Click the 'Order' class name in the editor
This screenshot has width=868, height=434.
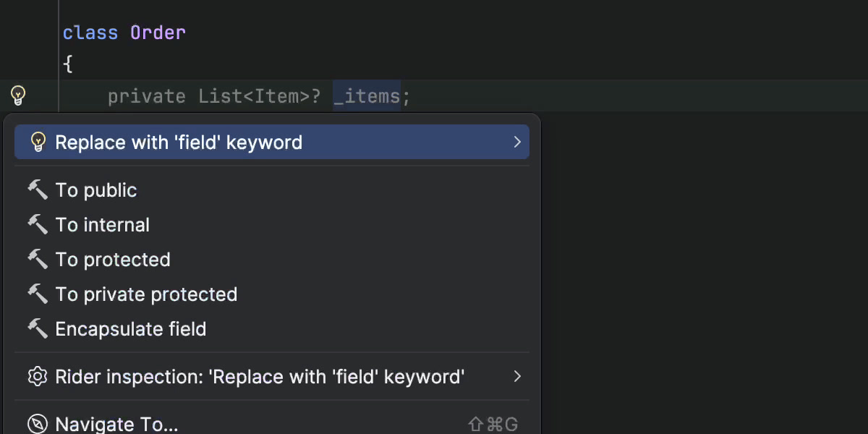click(x=157, y=32)
